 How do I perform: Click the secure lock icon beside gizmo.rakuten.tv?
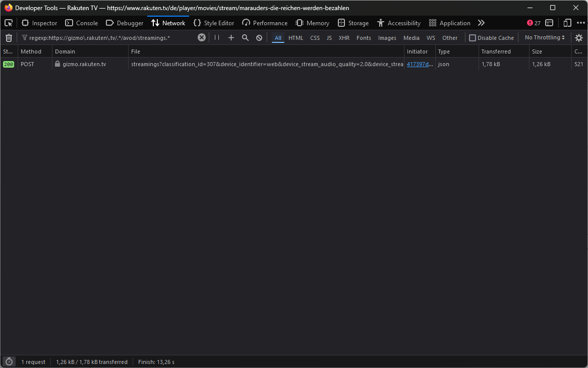[x=57, y=64]
